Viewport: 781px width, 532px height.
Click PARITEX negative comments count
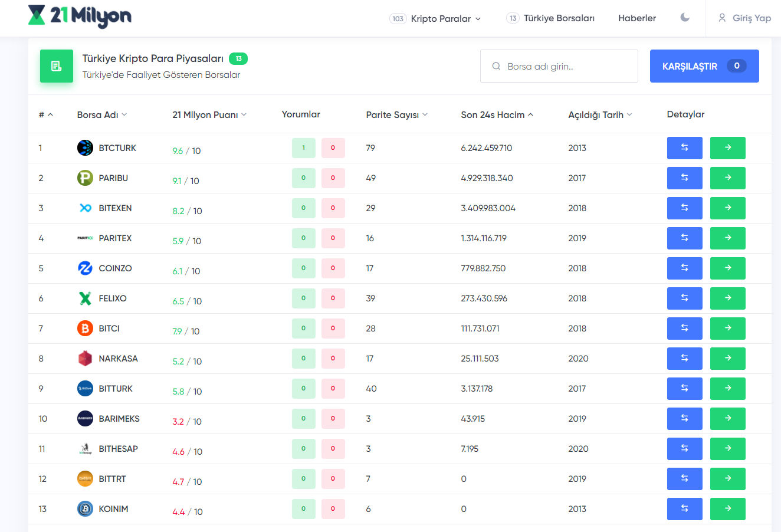(x=333, y=238)
